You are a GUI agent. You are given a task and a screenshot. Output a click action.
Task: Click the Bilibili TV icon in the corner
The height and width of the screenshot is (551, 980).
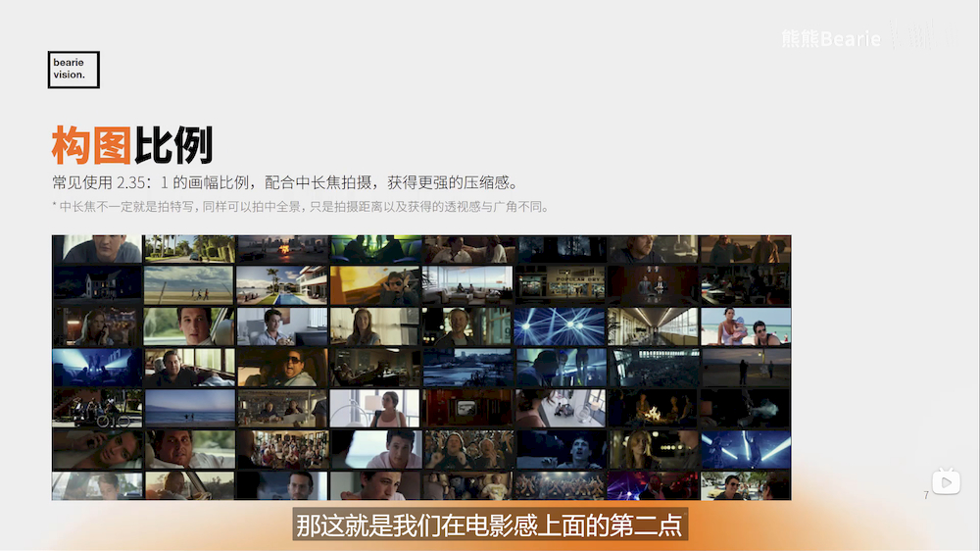(946, 481)
